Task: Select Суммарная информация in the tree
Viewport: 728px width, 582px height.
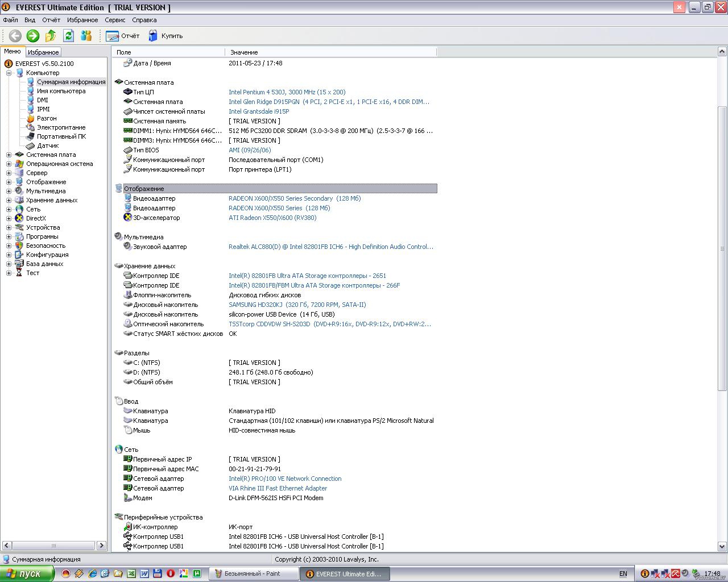Action: click(x=71, y=82)
